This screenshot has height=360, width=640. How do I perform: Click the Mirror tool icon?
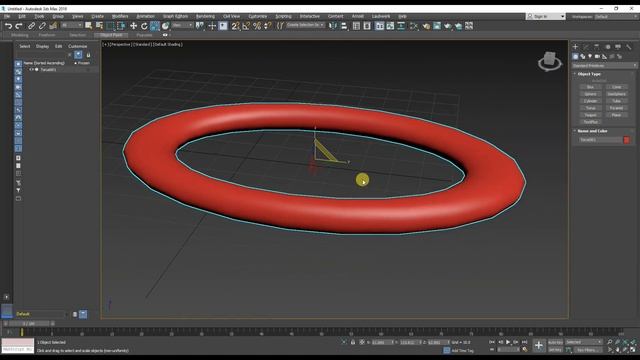point(333,26)
